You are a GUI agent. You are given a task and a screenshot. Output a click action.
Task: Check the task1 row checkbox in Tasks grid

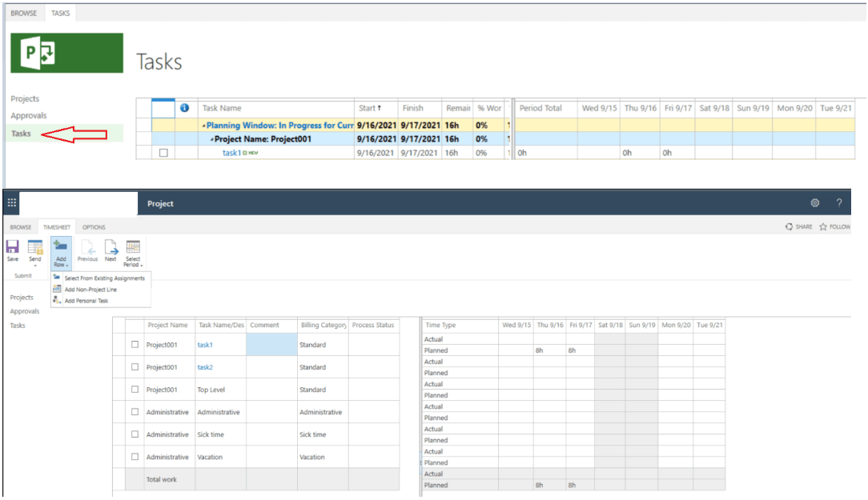[163, 153]
